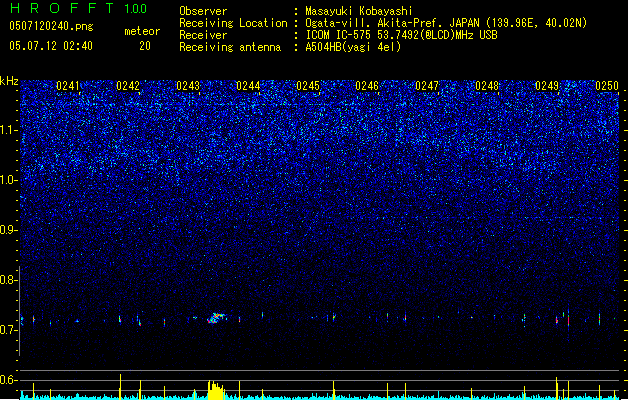
Task: Click the 0.7 frequency axis label
Action: [8, 330]
